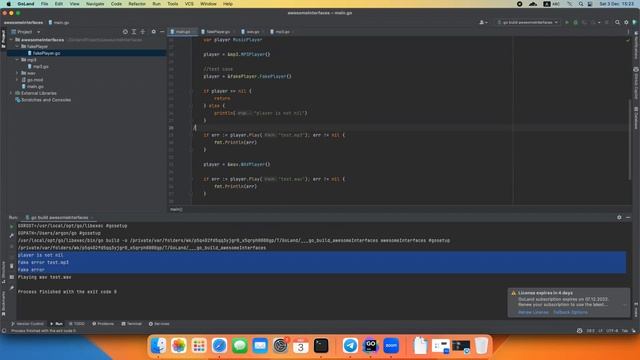Open Mail from the Dock
Image resolution: width=640 pixels, height=360 pixels.
pyautogui.click(x=260, y=346)
